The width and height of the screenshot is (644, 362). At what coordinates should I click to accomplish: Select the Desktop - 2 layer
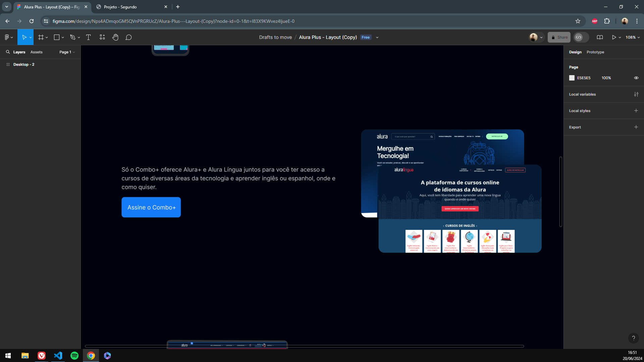tap(23, 64)
